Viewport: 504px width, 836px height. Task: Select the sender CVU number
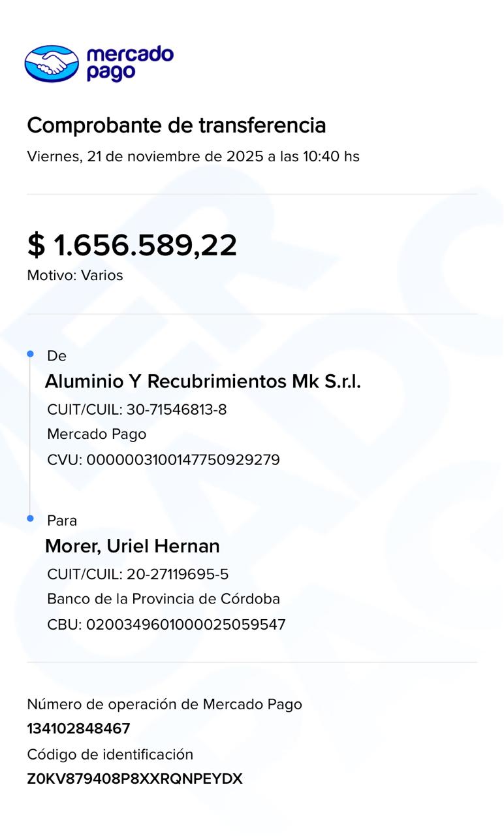(x=163, y=460)
